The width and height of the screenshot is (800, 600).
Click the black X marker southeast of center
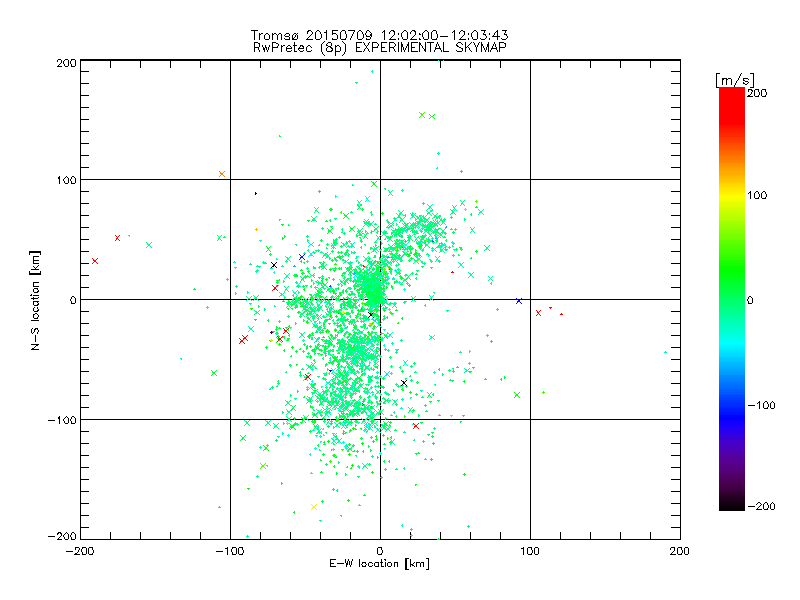404,383
